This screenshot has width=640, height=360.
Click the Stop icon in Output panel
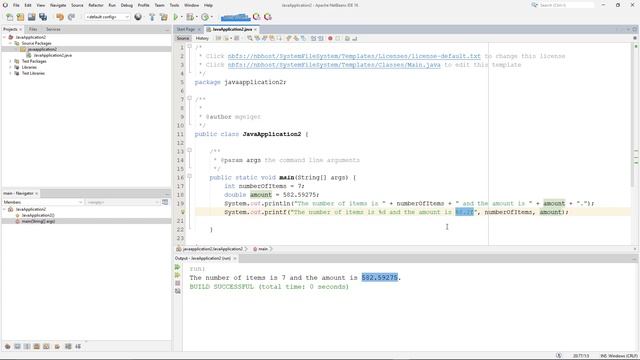point(178,283)
